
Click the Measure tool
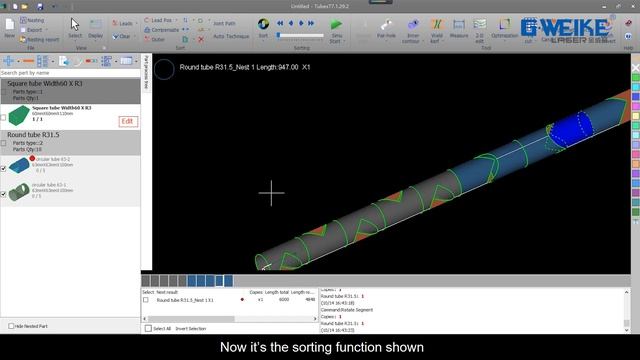459,29
